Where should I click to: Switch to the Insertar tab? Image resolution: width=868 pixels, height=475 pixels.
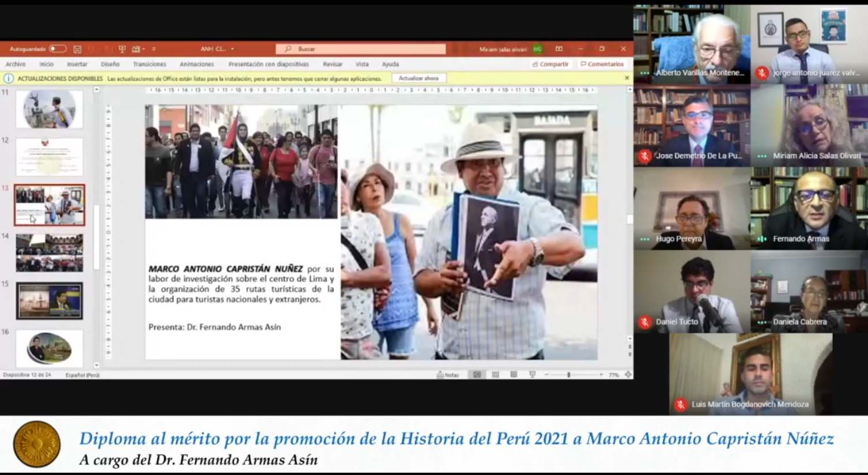[x=77, y=64]
